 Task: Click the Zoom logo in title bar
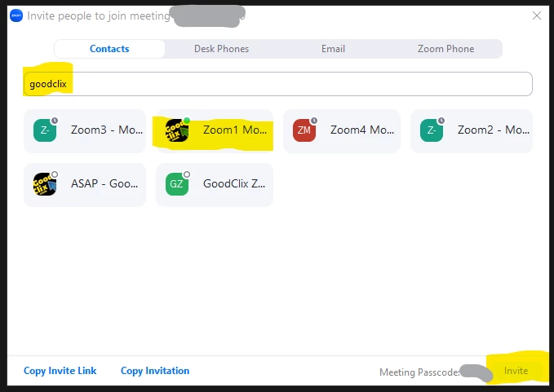(x=16, y=15)
